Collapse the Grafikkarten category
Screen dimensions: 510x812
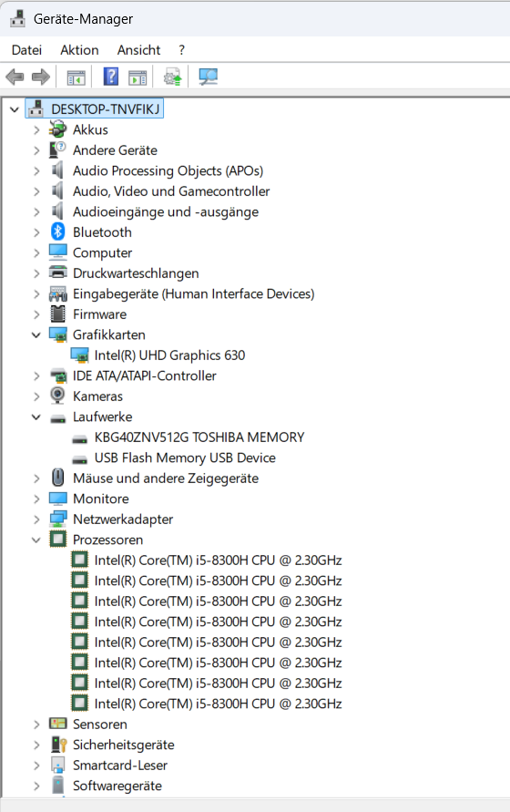pyautogui.click(x=36, y=334)
